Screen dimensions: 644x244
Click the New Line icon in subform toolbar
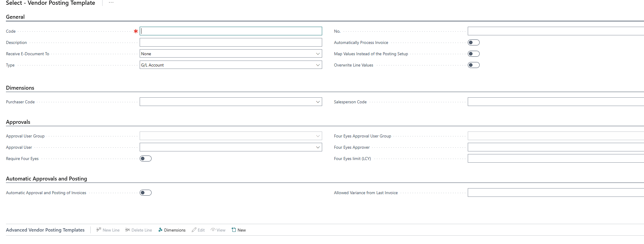pos(99,230)
